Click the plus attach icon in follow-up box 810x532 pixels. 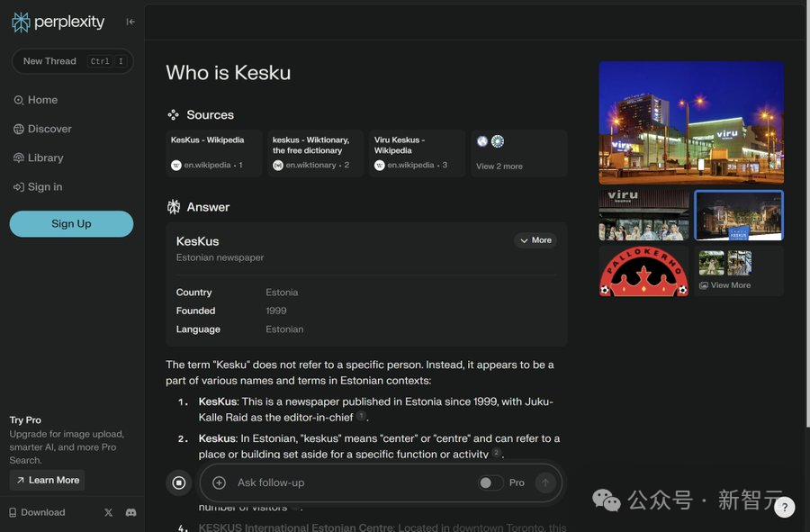tap(219, 483)
